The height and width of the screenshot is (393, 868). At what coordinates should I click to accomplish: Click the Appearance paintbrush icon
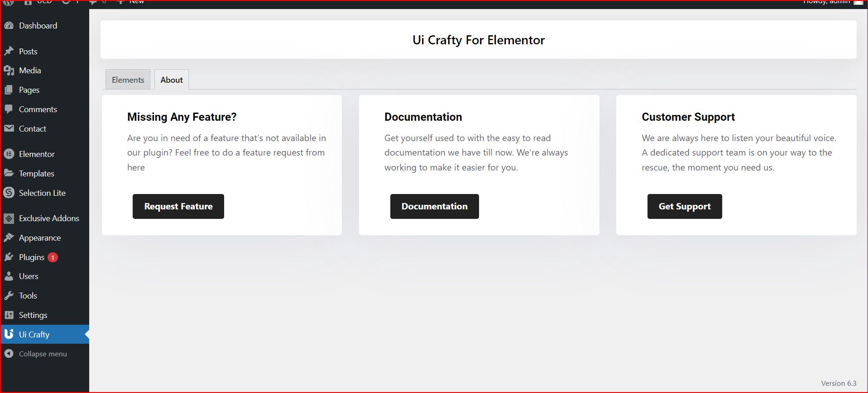point(9,237)
